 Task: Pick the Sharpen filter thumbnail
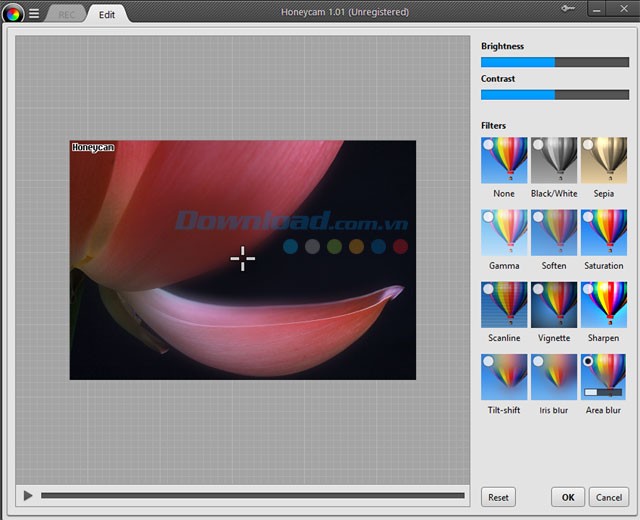(x=604, y=305)
